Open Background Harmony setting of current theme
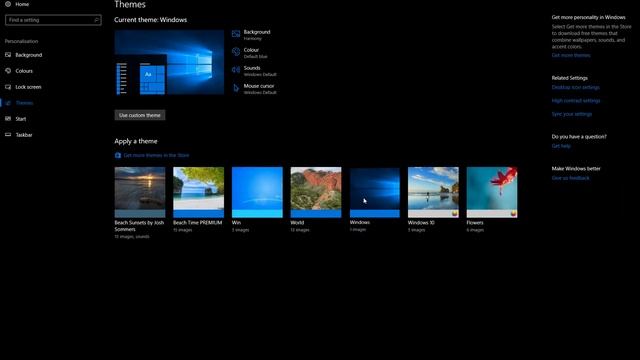 click(x=257, y=34)
